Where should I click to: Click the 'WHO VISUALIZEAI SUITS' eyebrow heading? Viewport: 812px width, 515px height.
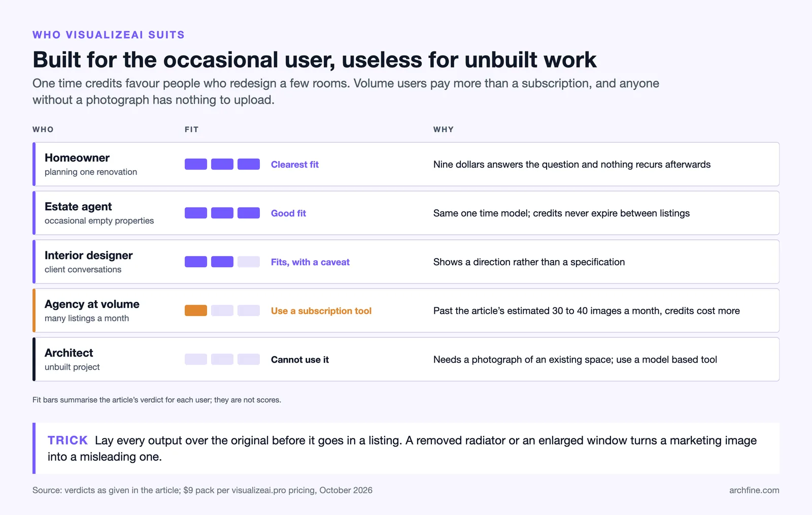pyautogui.click(x=109, y=35)
